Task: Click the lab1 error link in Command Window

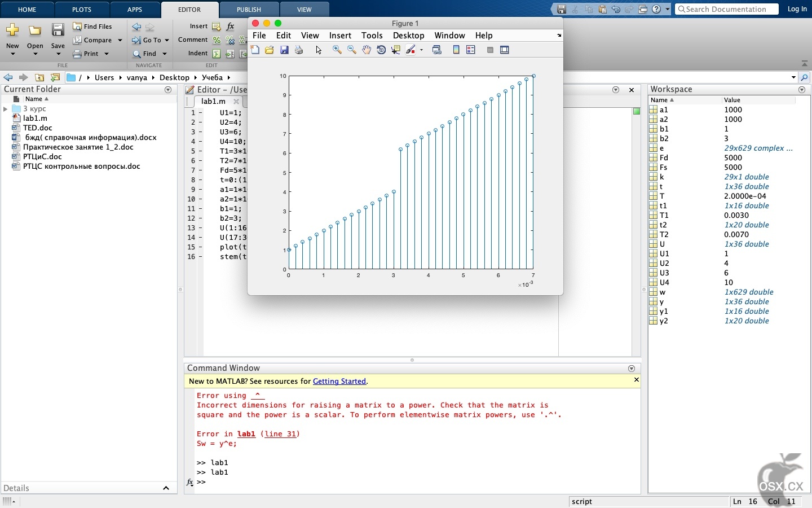Action: 246,434
